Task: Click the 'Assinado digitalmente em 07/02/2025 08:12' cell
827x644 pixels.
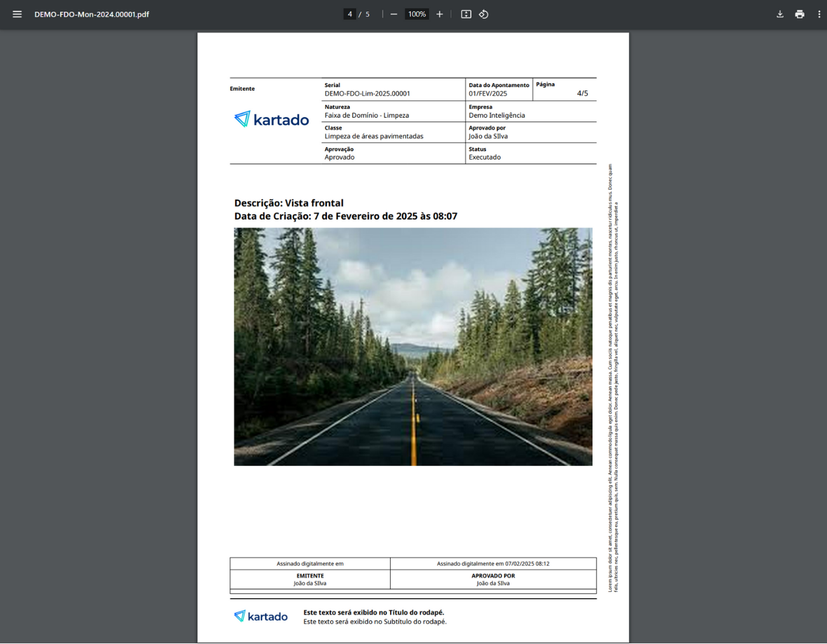Action: (493, 563)
